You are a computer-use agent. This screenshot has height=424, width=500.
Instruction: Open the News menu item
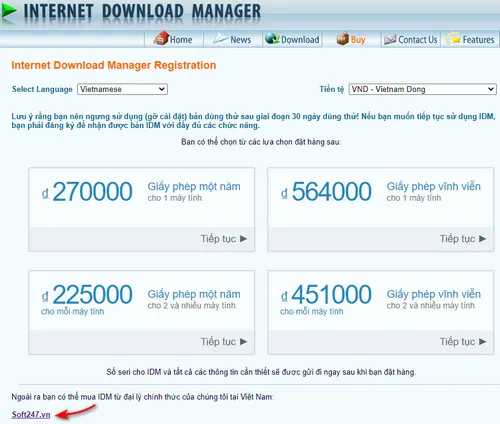point(232,39)
